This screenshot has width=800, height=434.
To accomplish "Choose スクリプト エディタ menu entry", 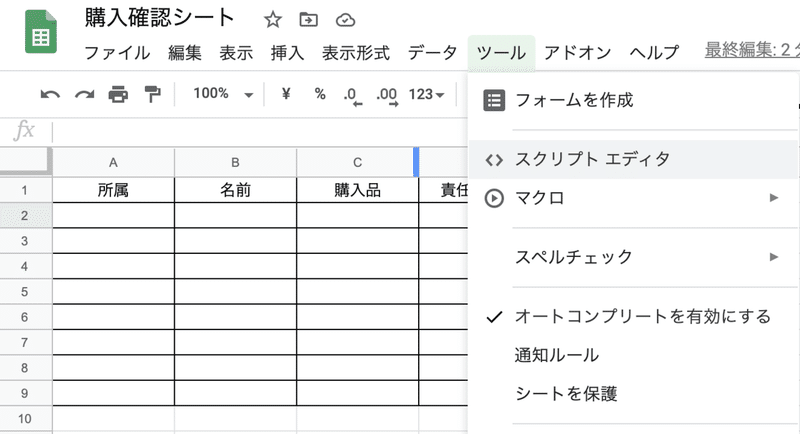I will click(633, 160).
